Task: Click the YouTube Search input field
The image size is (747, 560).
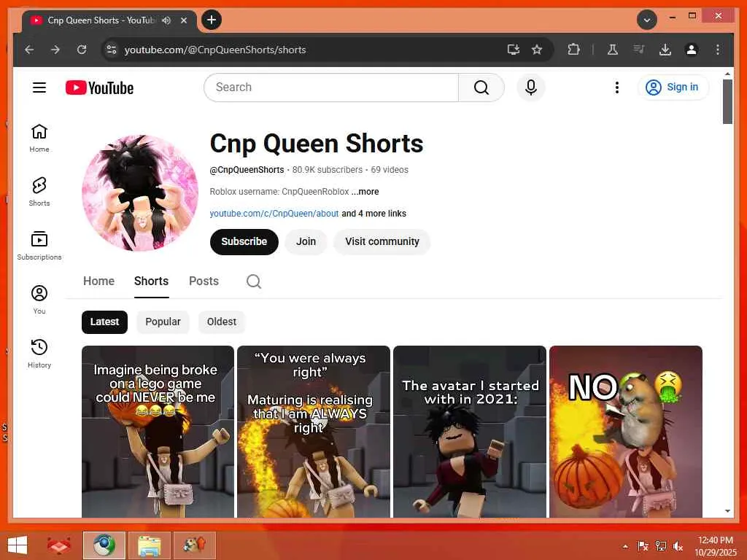Action: (x=331, y=87)
